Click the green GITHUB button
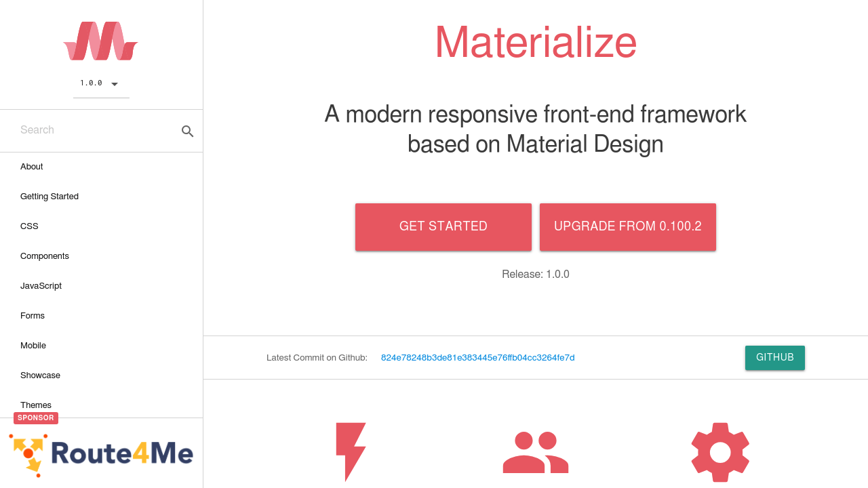Viewport: 868px width, 488px height. tap(774, 357)
